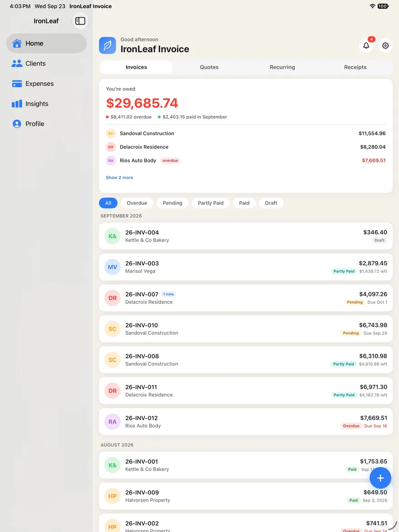The height and width of the screenshot is (532, 399).
Task: Check the battery indicator in status bar
Action: click(x=383, y=6)
